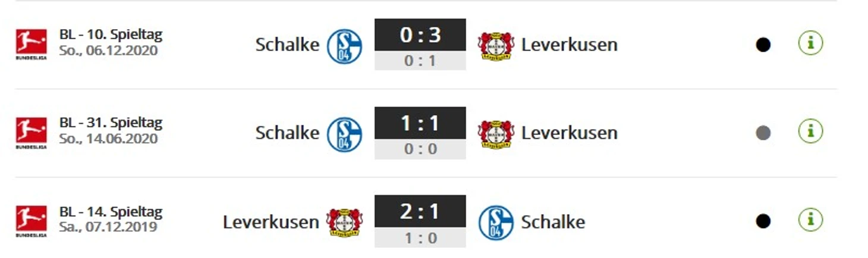Click the BL - 31. Spieltag label
The height and width of the screenshot is (258, 868).
pyautogui.click(x=111, y=123)
